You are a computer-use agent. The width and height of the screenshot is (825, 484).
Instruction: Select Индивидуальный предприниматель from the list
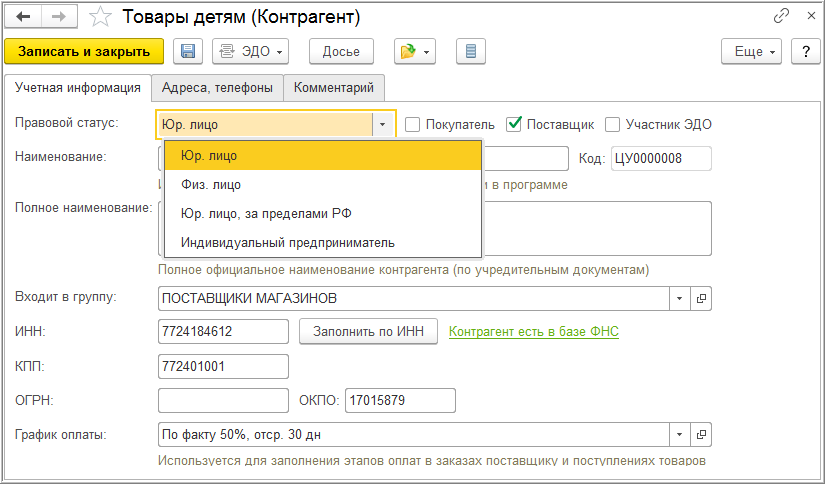click(287, 242)
